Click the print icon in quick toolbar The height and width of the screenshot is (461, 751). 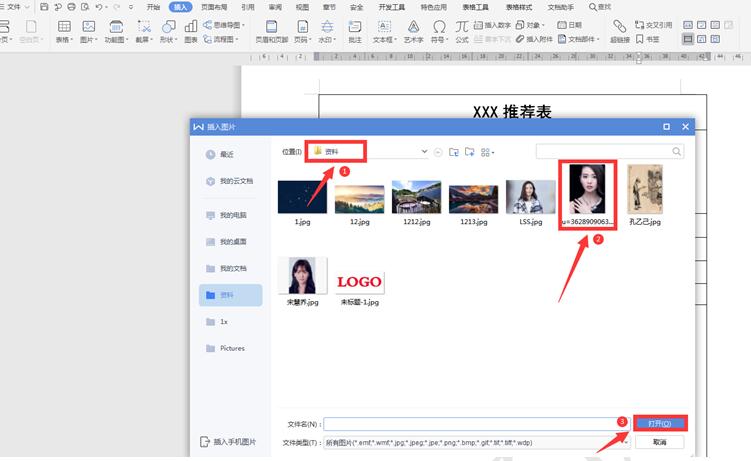click(x=71, y=7)
